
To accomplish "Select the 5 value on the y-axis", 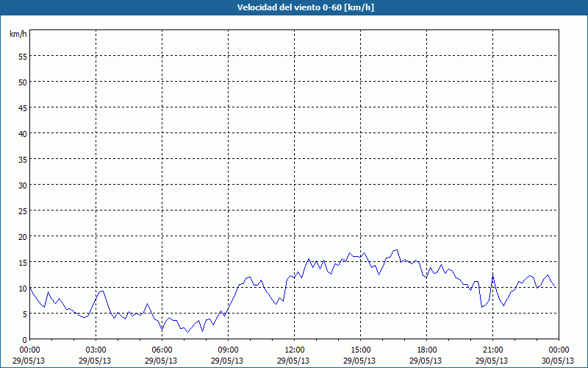I will coord(25,314).
